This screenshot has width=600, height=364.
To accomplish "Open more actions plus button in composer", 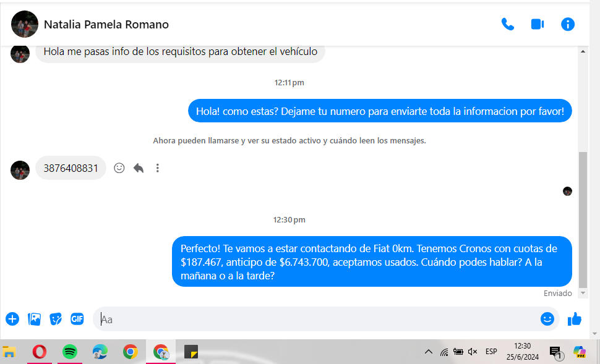I will pos(12,319).
